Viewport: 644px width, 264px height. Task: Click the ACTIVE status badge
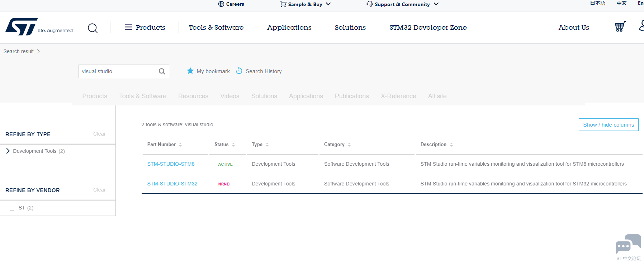point(226,164)
